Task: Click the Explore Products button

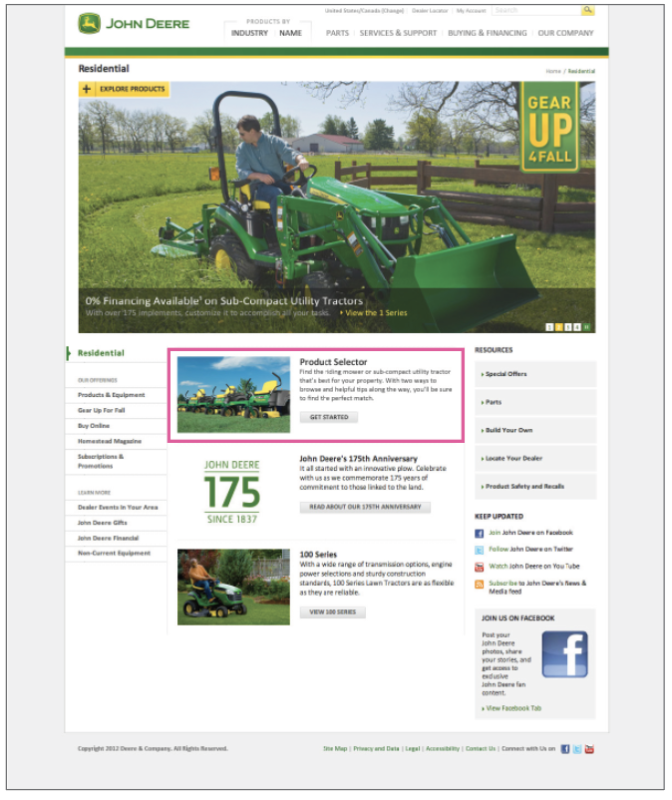Action: (x=125, y=89)
